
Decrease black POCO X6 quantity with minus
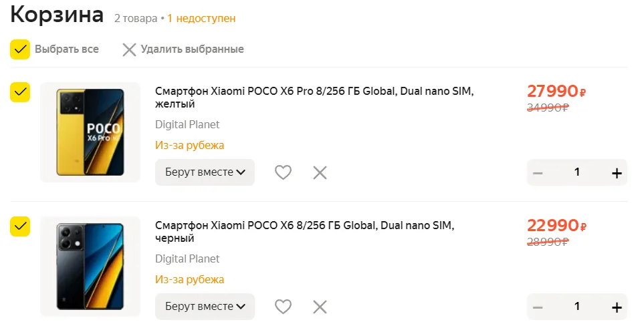(538, 307)
